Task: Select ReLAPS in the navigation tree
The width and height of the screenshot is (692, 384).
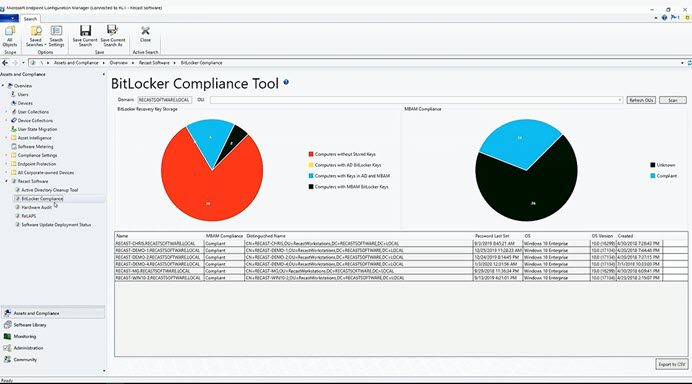Action: pos(29,216)
